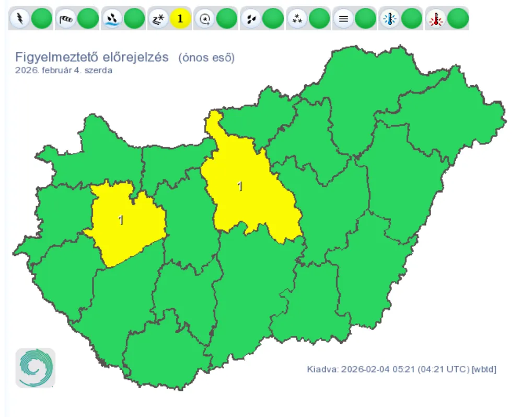Show the snowdrift warning icon
532x417 pixels.
[204, 19]
